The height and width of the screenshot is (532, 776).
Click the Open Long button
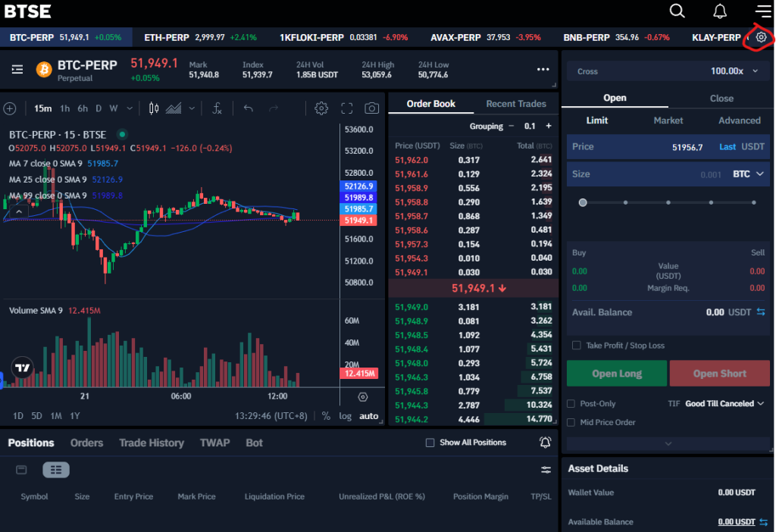click(x=616, y=373)
